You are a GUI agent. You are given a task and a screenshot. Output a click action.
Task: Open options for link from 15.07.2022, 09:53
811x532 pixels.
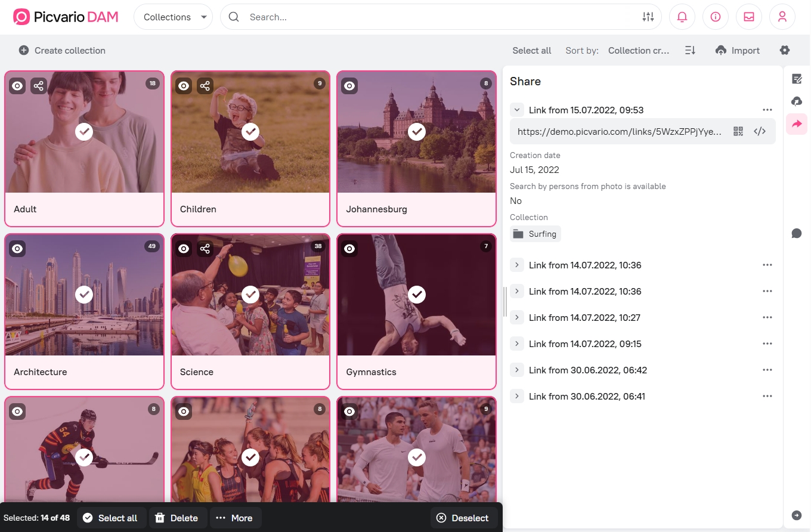pyautogui.click(x=767, y=110)
